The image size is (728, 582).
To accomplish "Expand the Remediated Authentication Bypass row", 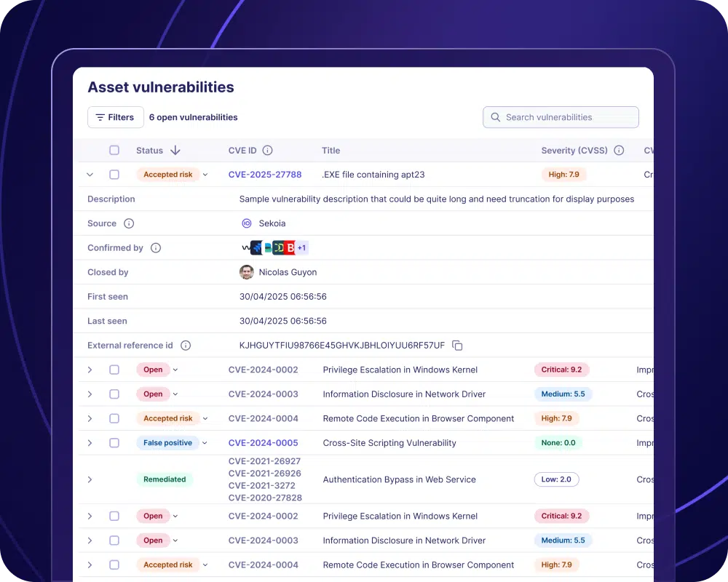I will click(x=90, y=479).
